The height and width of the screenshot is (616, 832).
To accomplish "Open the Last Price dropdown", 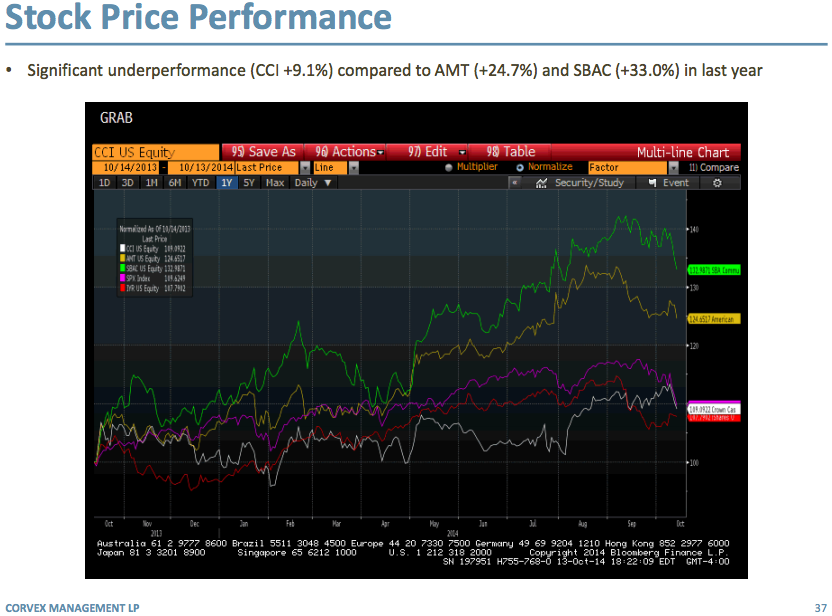I will 304,167.
